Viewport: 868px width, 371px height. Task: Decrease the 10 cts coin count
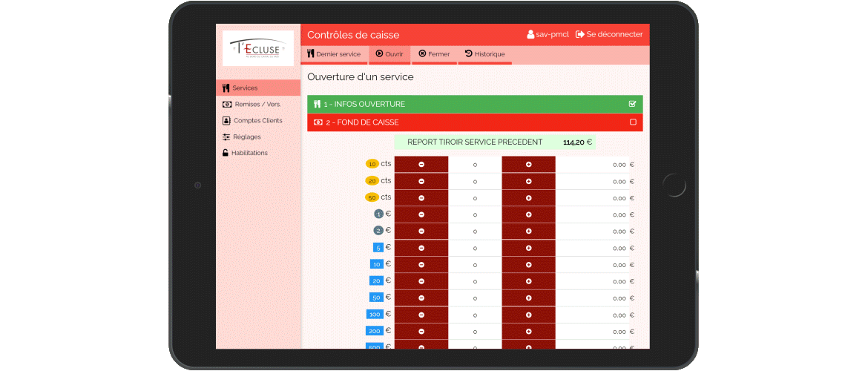coord(421,165)
